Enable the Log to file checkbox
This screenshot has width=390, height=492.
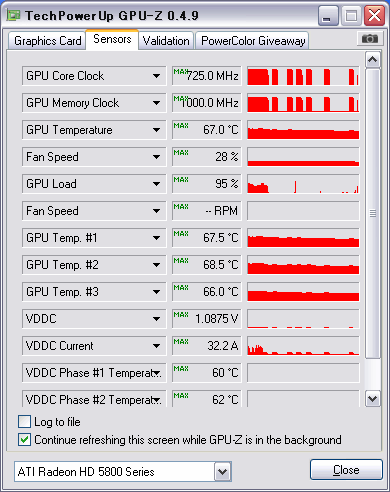coord(24,422)
